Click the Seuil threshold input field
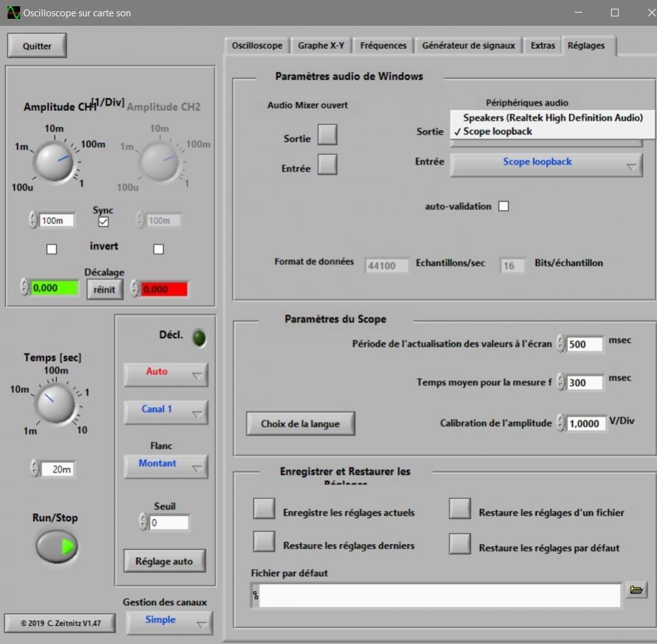The width and height of the screenshot is (657, 644). (169, 523)
